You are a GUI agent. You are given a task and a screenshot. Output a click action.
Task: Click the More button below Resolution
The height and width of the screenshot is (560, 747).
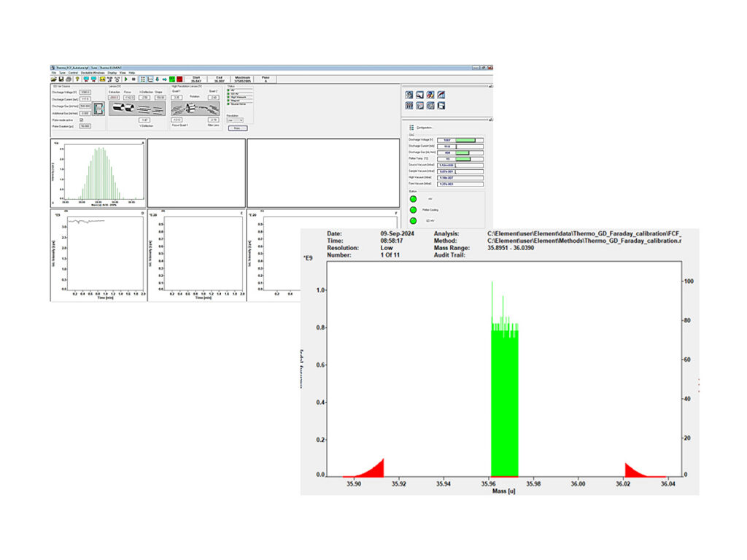(238, 128)
